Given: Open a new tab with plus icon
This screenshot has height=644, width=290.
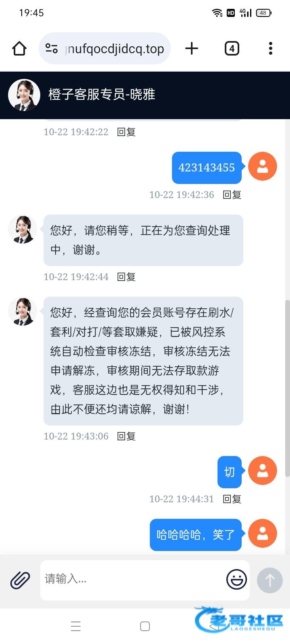Looking at the screenshot, I should (192, 49).
